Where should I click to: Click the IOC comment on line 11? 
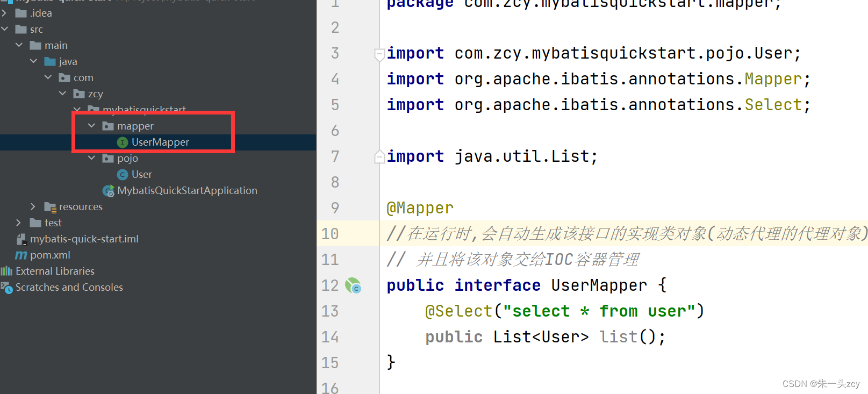point(513,260)
